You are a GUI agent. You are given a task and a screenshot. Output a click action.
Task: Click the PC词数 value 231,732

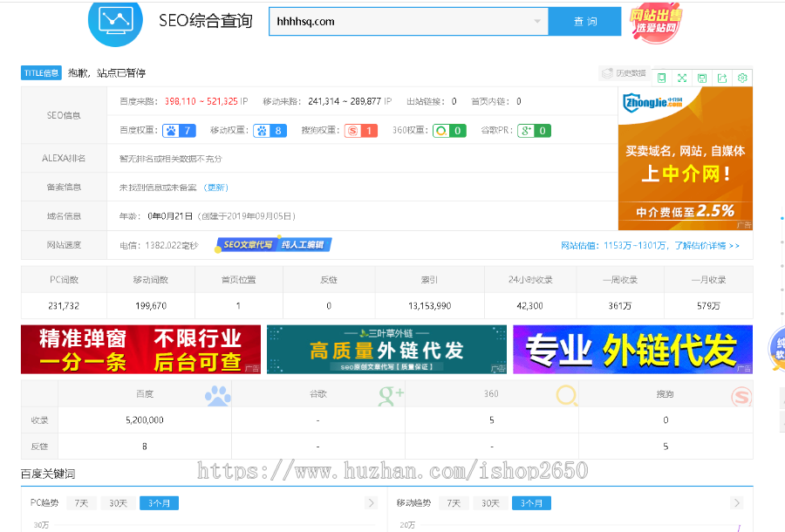coord(64,306)
